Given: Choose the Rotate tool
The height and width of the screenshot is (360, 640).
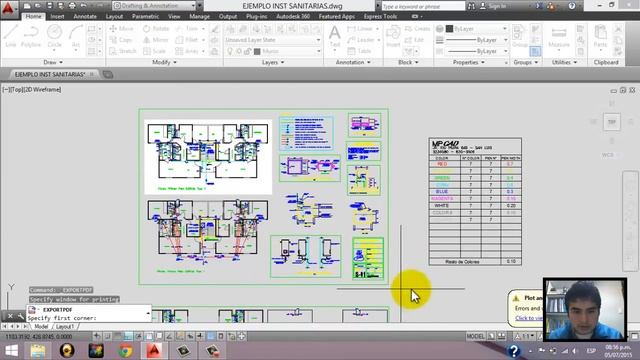Looking at the screenshot, I should point(156,29).
